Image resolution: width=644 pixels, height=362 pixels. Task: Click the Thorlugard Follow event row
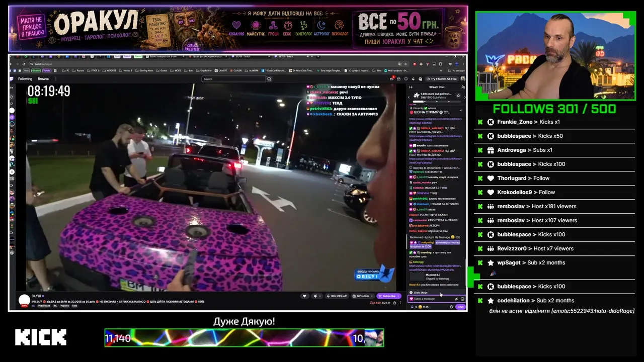pos(554,178)
